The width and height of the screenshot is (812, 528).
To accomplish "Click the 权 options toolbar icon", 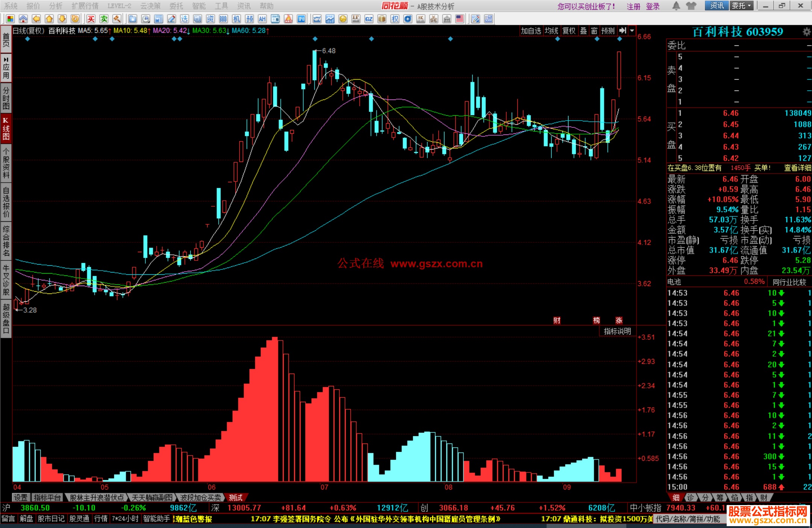I will coord(395,19).
